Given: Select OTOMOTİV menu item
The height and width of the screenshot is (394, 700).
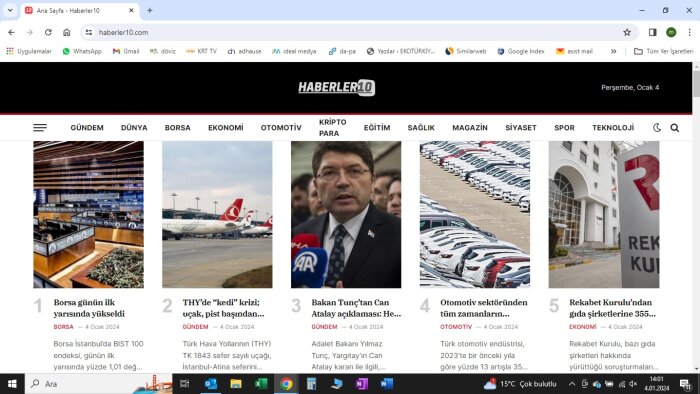Looking at the screenshot, I should (281, 128).
